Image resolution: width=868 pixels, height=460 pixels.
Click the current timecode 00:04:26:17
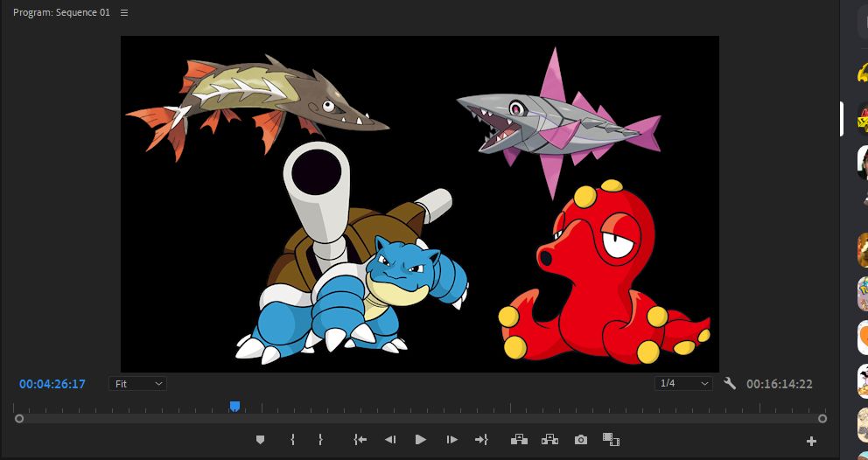tap(52, 384)
